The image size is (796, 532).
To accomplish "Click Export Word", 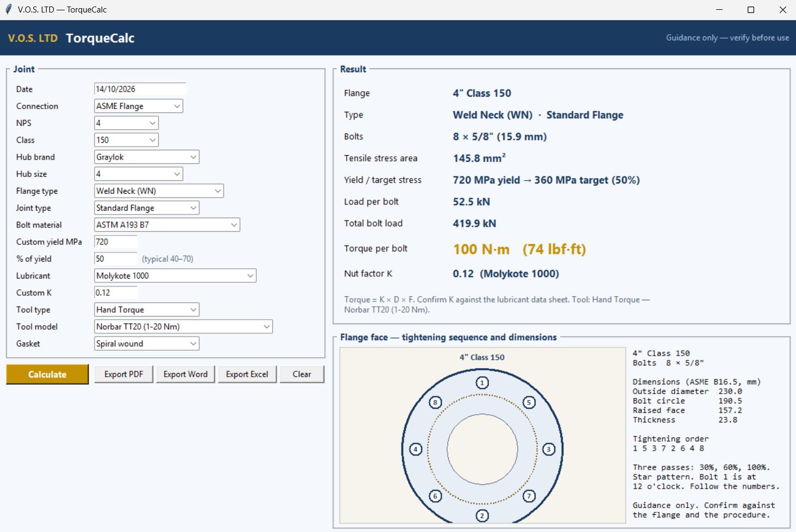I will click(x=185, y=375).
